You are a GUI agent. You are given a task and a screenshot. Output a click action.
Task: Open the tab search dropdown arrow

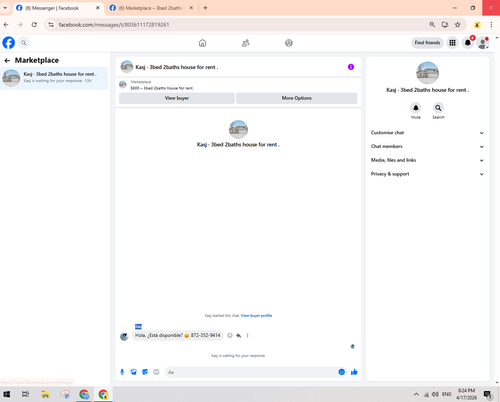pyautogui.click(x=5, y=8)
